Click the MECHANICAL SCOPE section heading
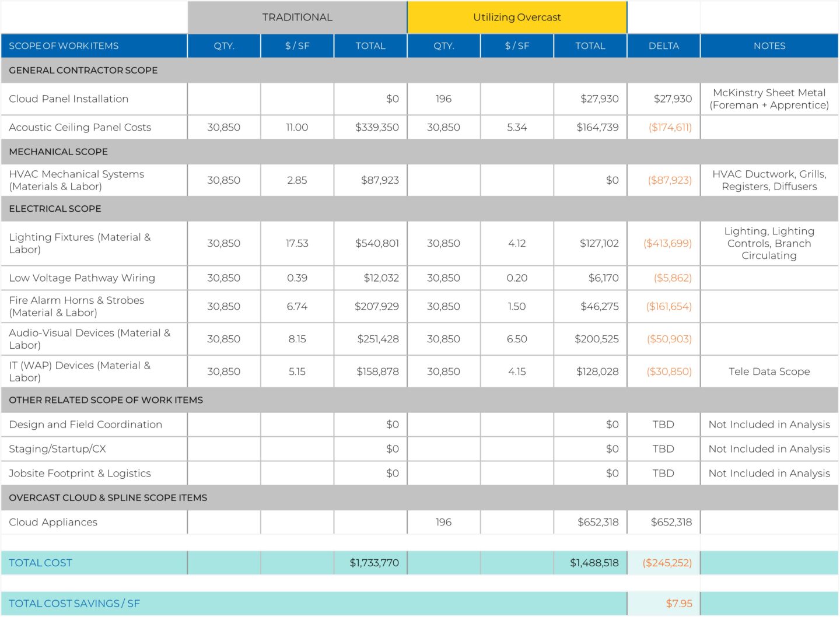 click(x=58, y=152)
